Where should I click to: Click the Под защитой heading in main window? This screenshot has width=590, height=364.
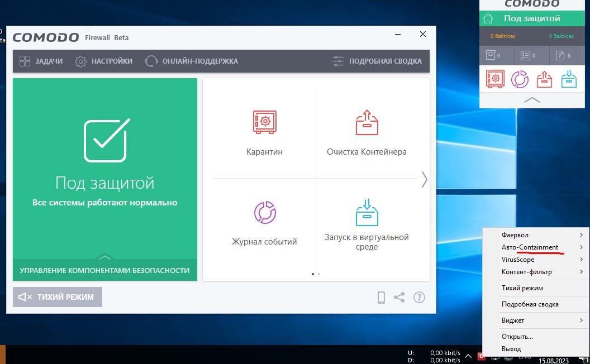point(104,183)
